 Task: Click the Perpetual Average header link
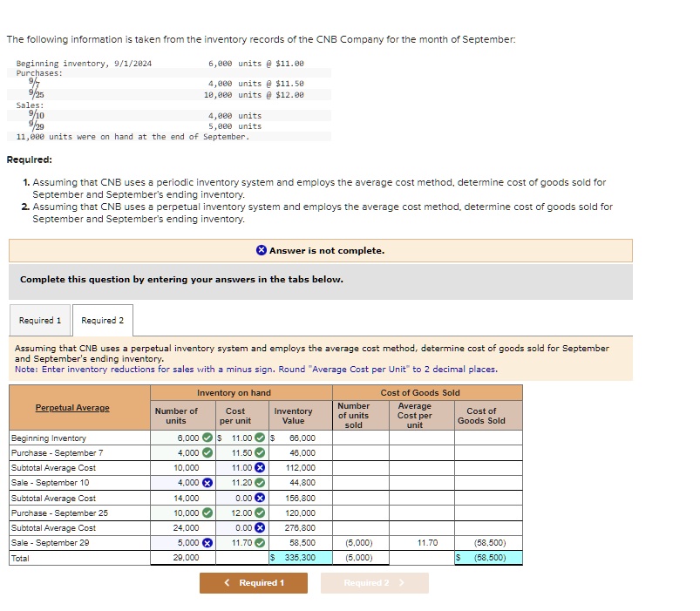click(72, 408)
